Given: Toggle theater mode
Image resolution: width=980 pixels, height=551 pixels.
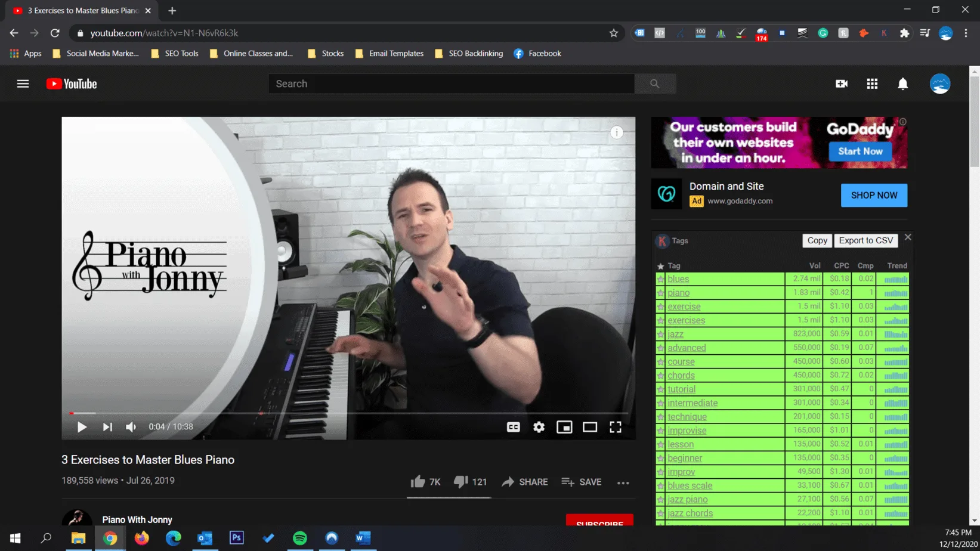Looking at the screenshot, I should (590, 427).
